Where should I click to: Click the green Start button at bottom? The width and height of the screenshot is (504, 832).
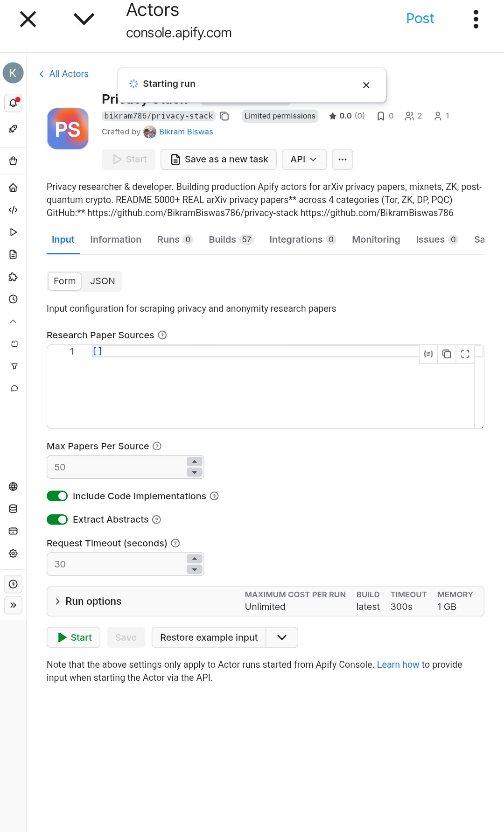(x=74, y=637)
